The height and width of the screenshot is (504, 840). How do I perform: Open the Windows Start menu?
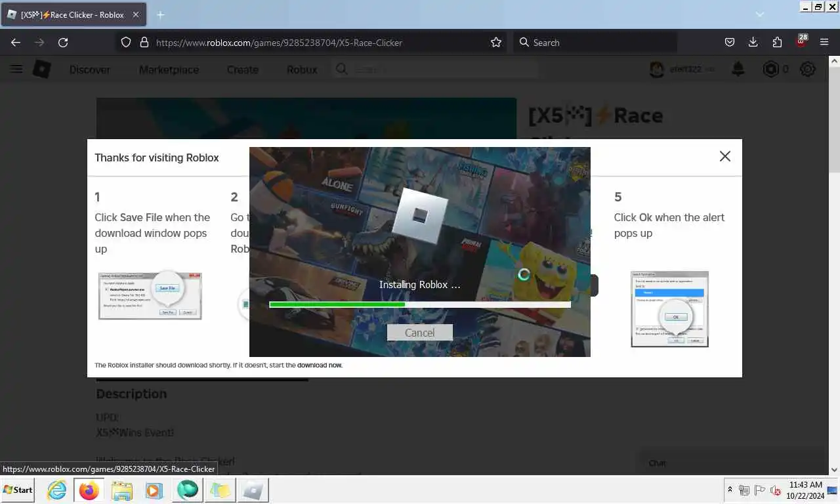pos(18,490)
